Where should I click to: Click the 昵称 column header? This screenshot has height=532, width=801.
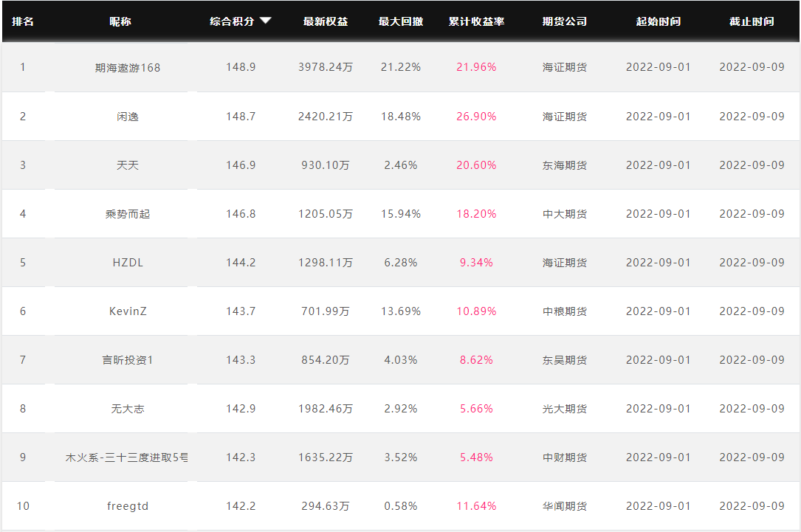click(x=120, y=21)
